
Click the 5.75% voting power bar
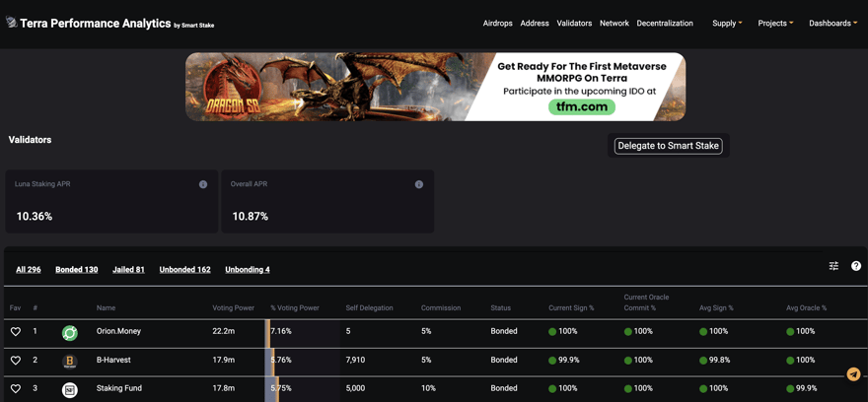pyautogui.click(x=302, y=390)
